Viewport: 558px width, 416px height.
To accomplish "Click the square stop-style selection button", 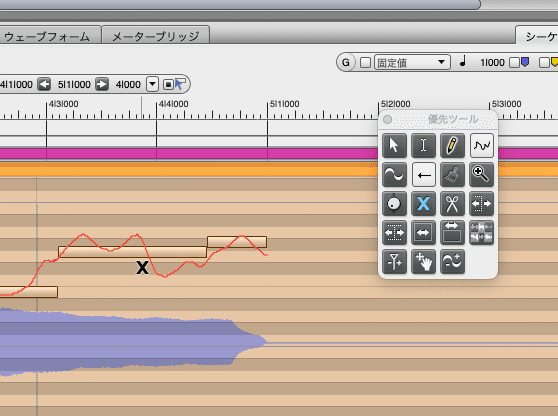I will tap(168, 85).
